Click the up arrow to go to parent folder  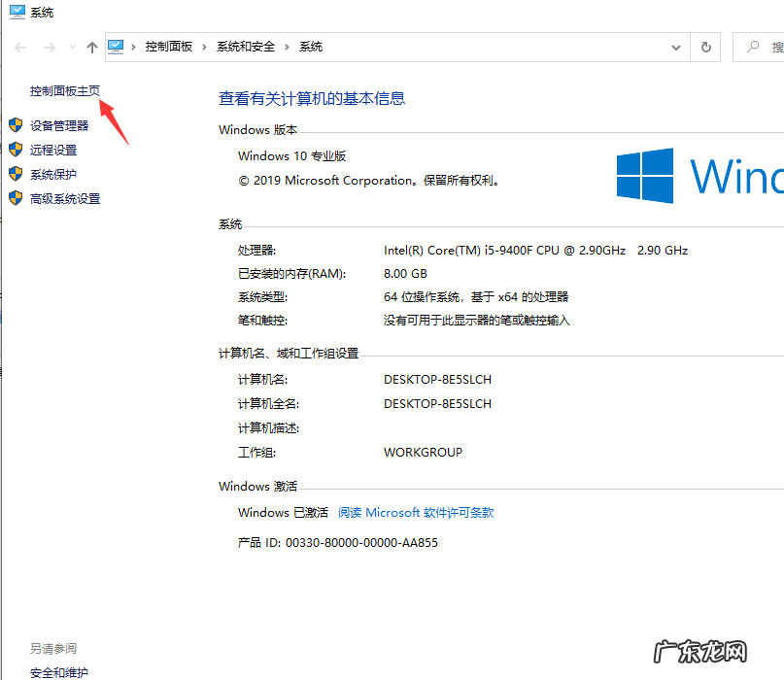pos(91,46)
